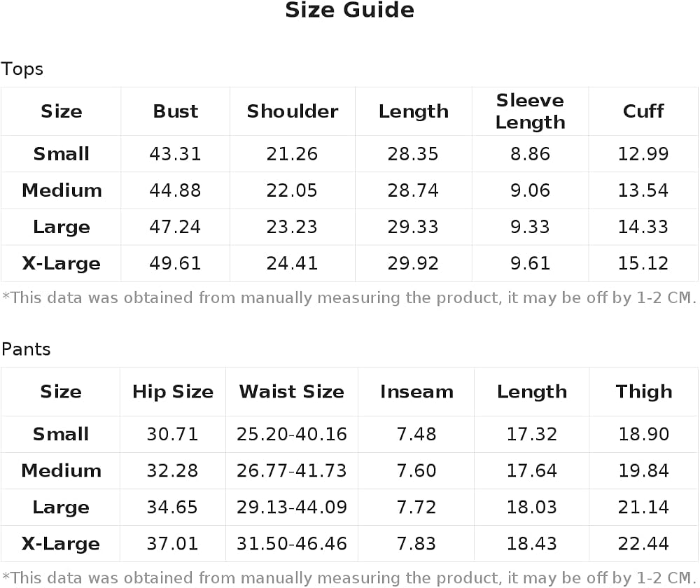
Task: Click the Large pants length 18.03
Action: [x=532, y=507]
